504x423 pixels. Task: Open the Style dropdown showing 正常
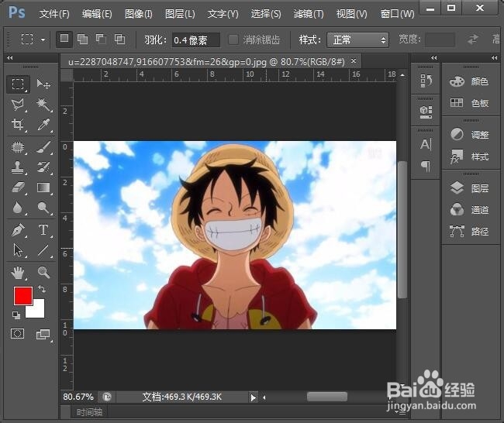pyautogui.click(x=357, y=40)
